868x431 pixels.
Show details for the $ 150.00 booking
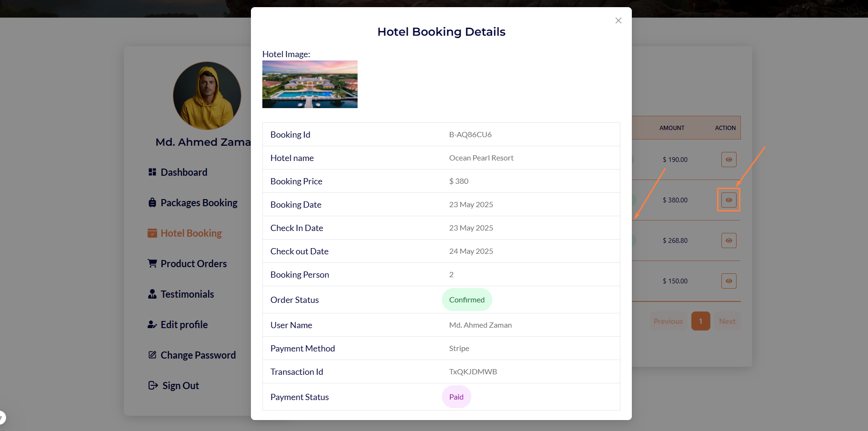(728, 281)
